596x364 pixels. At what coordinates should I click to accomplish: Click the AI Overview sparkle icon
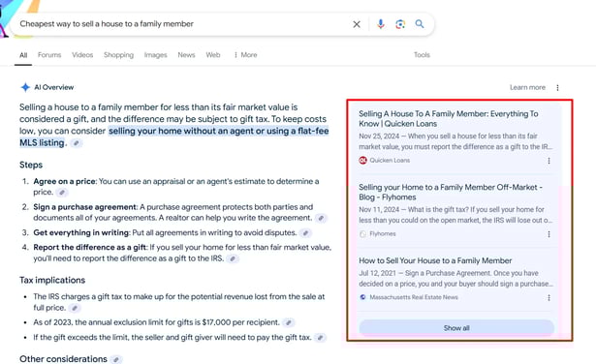click(x=25, y=87)
